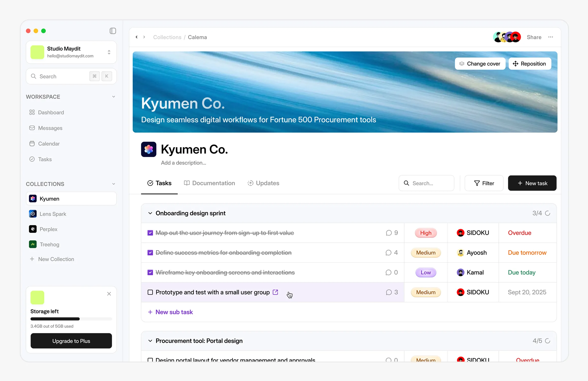Click the external link icon on Prototype task

(275, 292)
